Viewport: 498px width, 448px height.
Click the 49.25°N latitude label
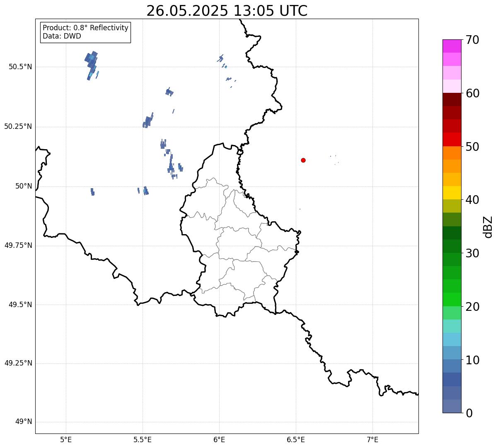point(18,363)
